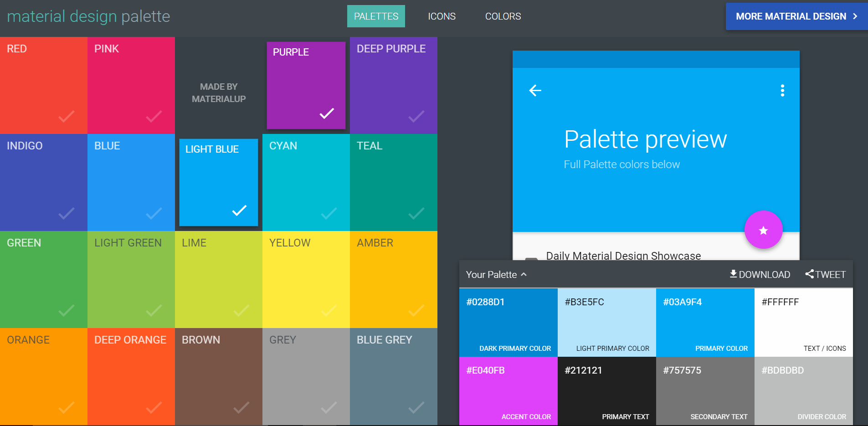Select the PINK color tile

(x=131, y=85)
